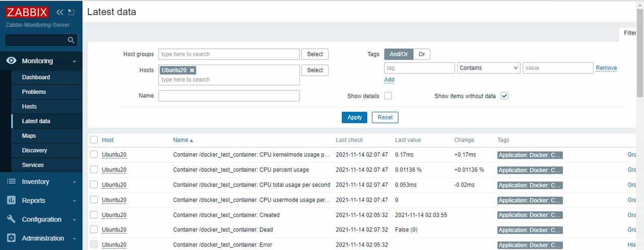
Task: Open Discovery in the sidebar
Action: [34, 150]
